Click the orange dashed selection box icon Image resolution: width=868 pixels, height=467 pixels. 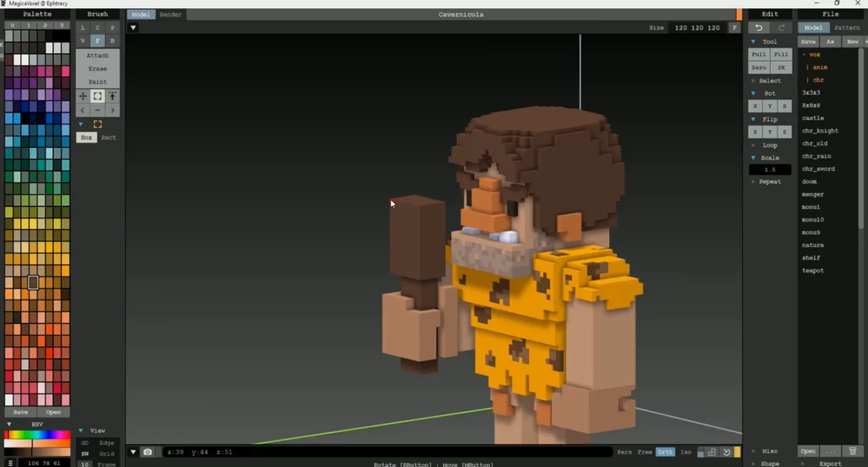click(x=98, y=124)
